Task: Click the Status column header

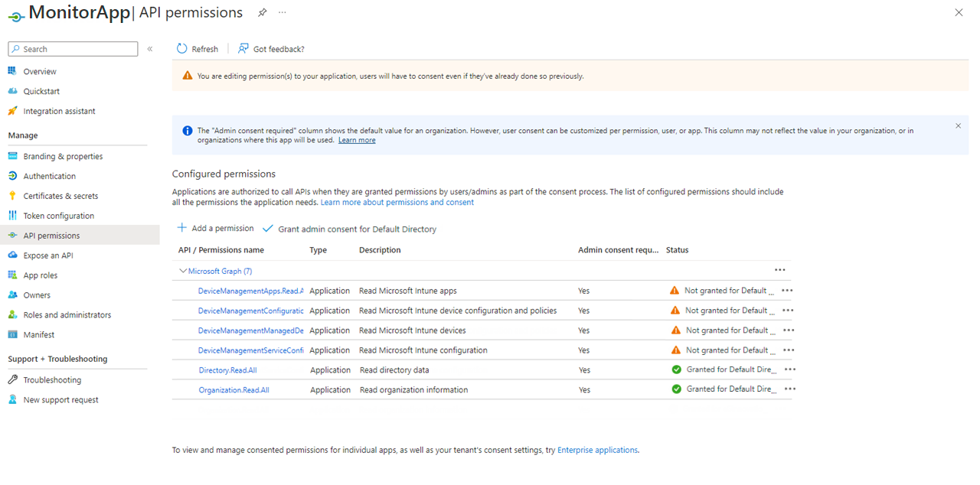Action: (x=677, y=250)
